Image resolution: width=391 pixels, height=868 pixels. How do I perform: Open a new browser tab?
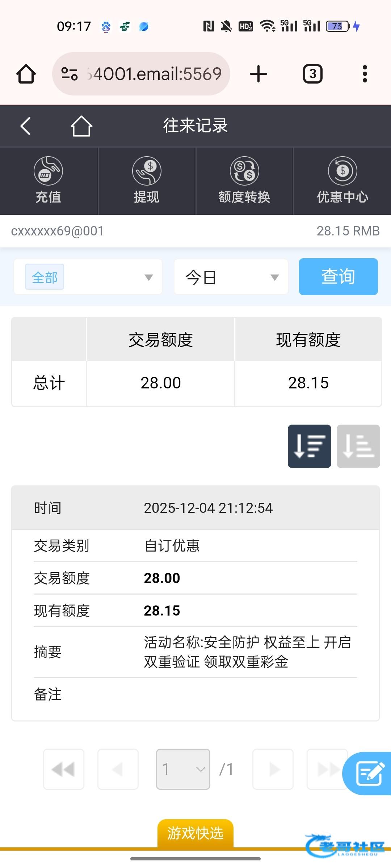click(x=258, y=74)
